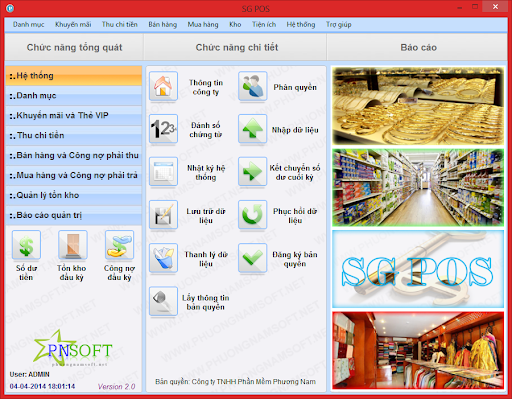Image resolution: width=512 pixels, height=399 pixels.
Task: Select Khuyến mãi và Thẻ VIP category
Action: point(74,116)
